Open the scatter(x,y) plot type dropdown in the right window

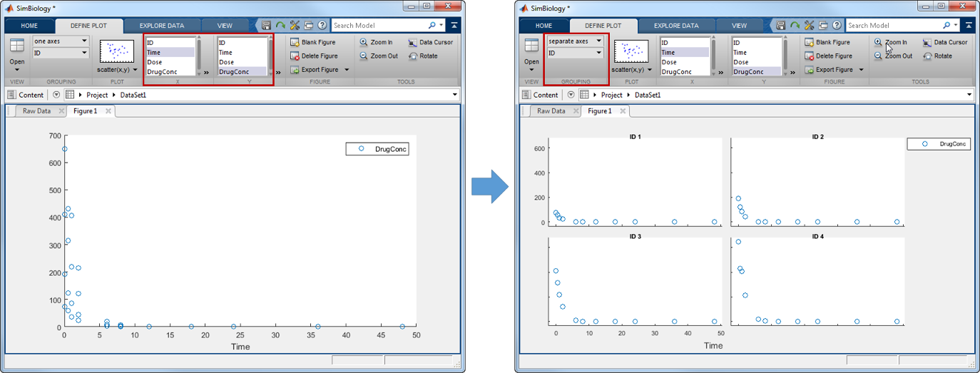[650, 70]
